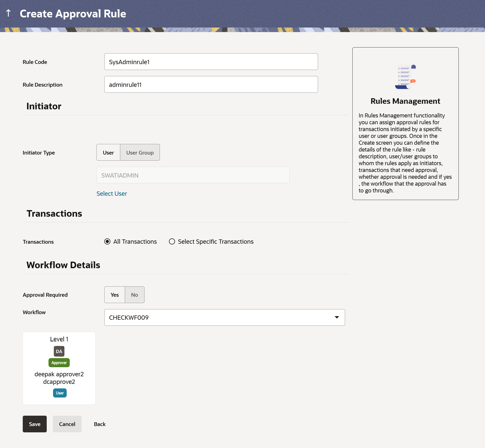This screenshot has width=485, height=448.
Task: Click the DA avatar icon
Action: pyautogui.click(x=59, y=351)
